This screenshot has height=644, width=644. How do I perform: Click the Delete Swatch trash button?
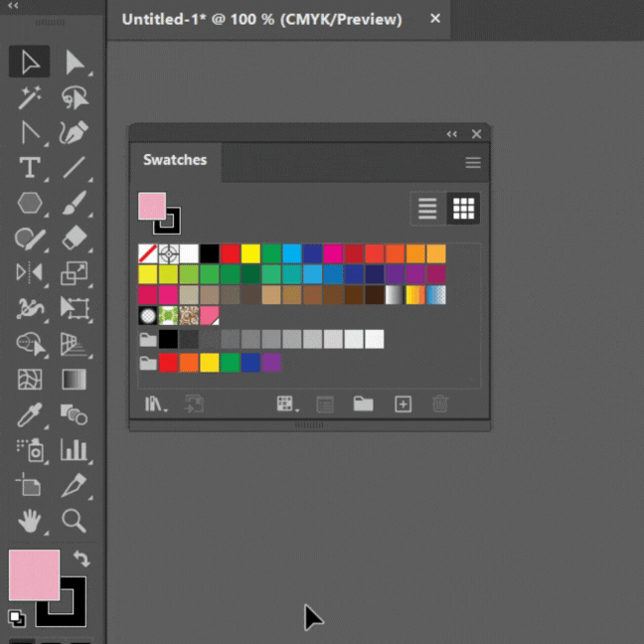pos(440,404)
